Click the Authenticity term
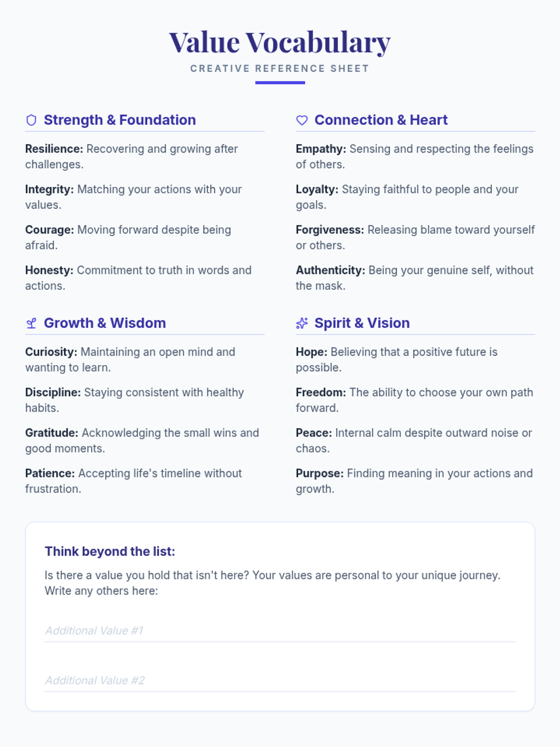 click(x=330, y=270)
